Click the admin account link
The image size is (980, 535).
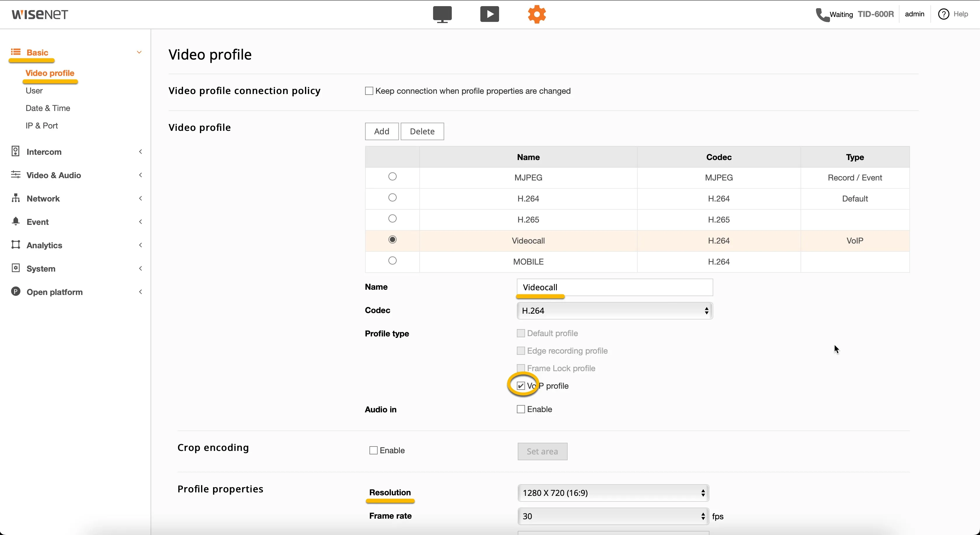pyautogui.click(x=915, y=14)
